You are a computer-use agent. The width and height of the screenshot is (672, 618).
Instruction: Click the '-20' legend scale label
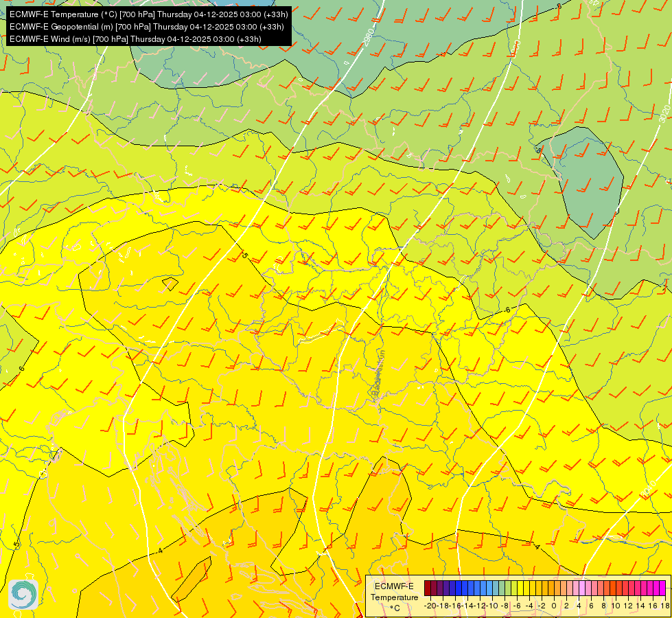pos(430,606)
